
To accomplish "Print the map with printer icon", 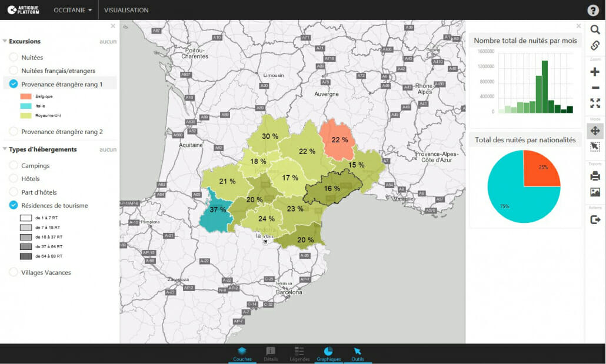I will tap(595, 176).
